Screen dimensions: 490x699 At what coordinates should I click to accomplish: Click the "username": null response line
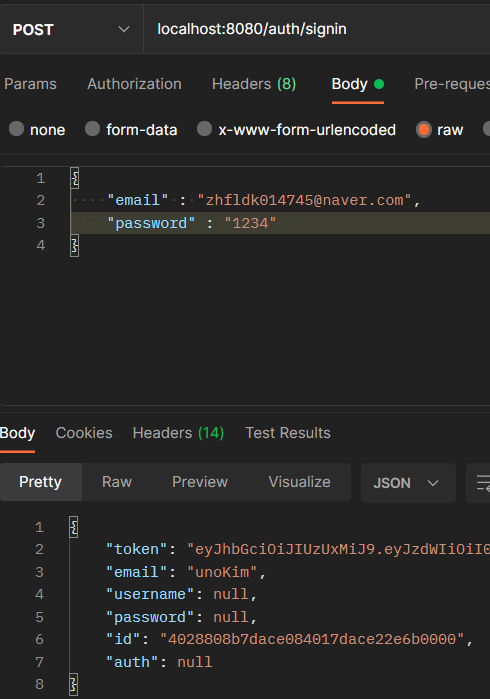[x=181, y=594]
